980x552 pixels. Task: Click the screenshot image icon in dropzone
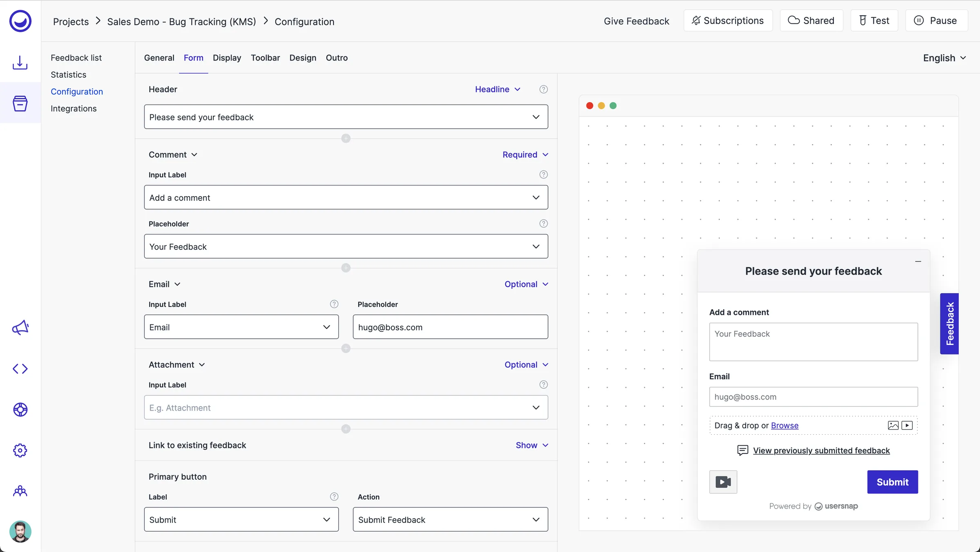point(893,425)
